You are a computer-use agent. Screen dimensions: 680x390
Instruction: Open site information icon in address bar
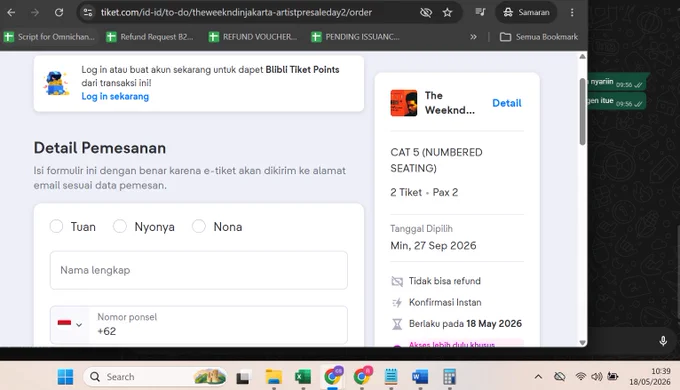pos(88,13)
